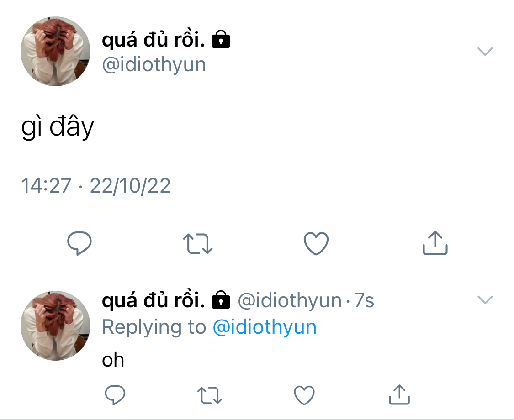
Task: Click the "quá đủ rồi." name on the reply
Action: tap(154, 301)
